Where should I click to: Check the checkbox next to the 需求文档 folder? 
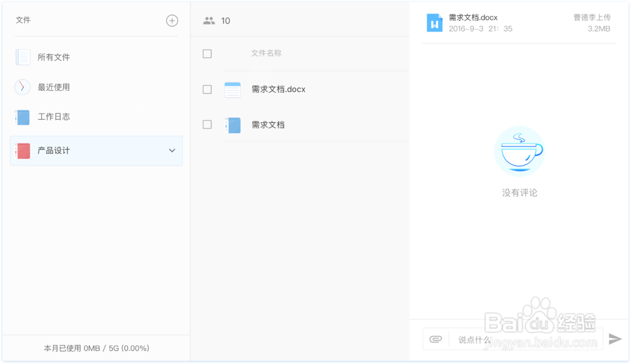coord(207,125)
